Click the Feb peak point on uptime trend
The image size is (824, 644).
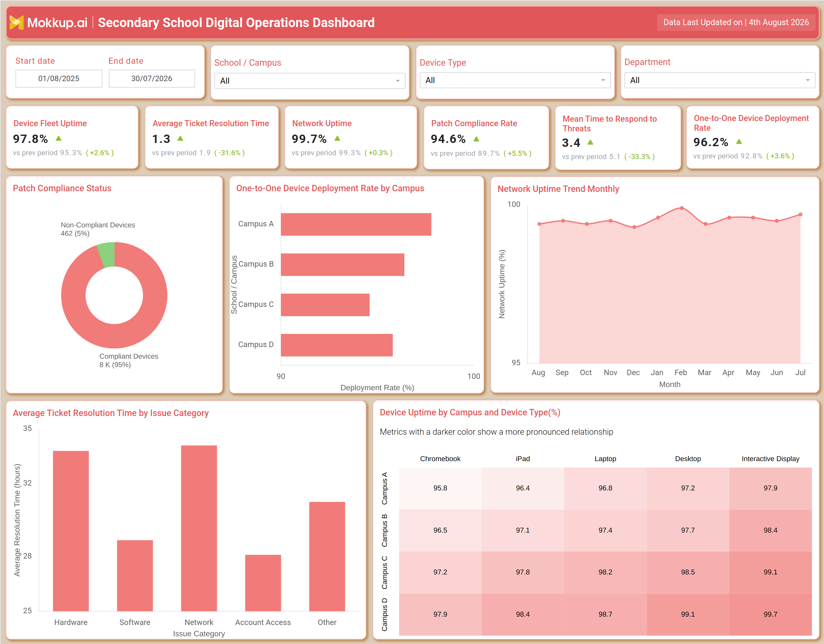point(682,208)
